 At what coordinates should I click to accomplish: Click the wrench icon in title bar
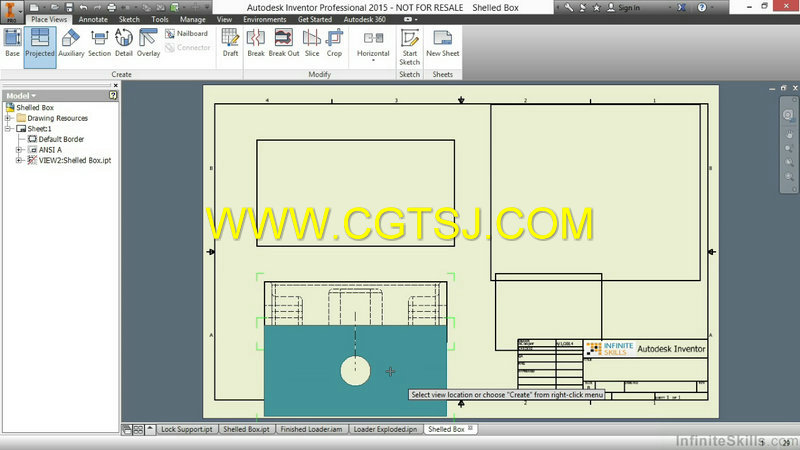point(569,7)
